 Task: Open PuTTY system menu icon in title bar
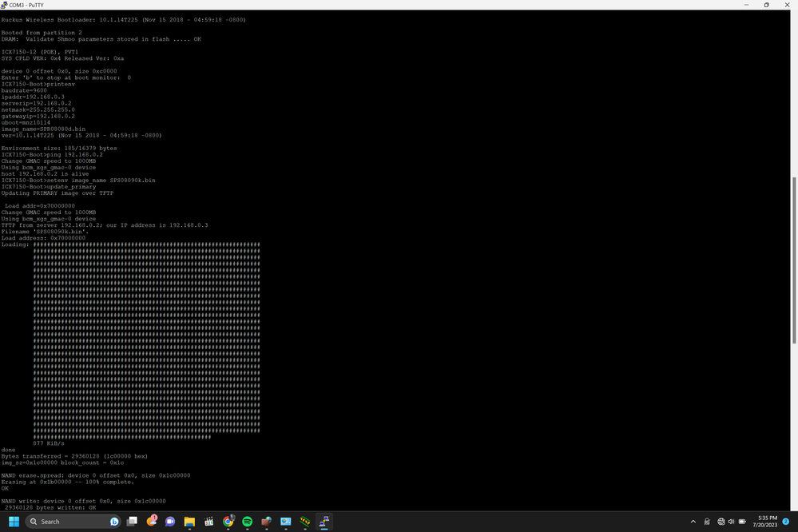click(5, 5)
